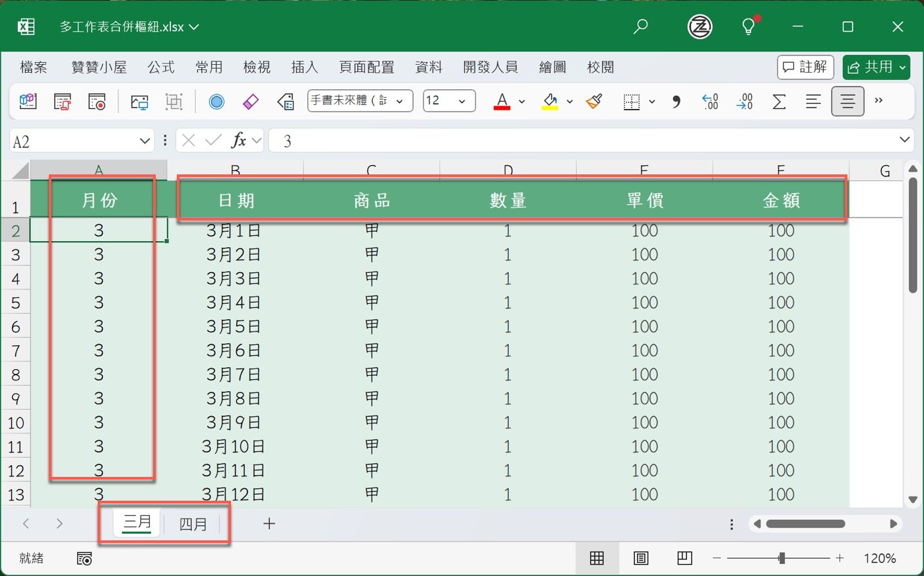Apply comma style number format
Viewport: 924px width, 576px height.
[x=676, y=101]
